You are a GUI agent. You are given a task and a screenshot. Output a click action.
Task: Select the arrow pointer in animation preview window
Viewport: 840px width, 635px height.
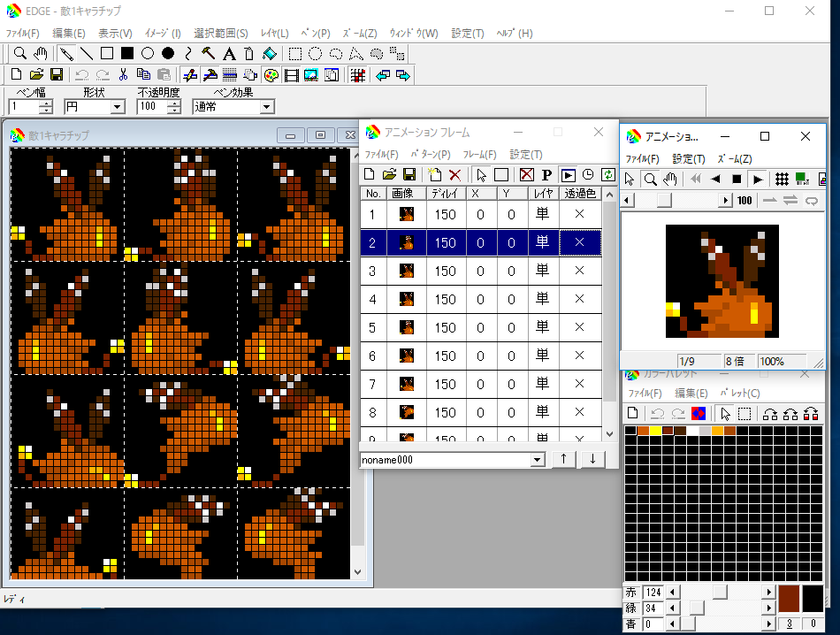click(630, 179)
